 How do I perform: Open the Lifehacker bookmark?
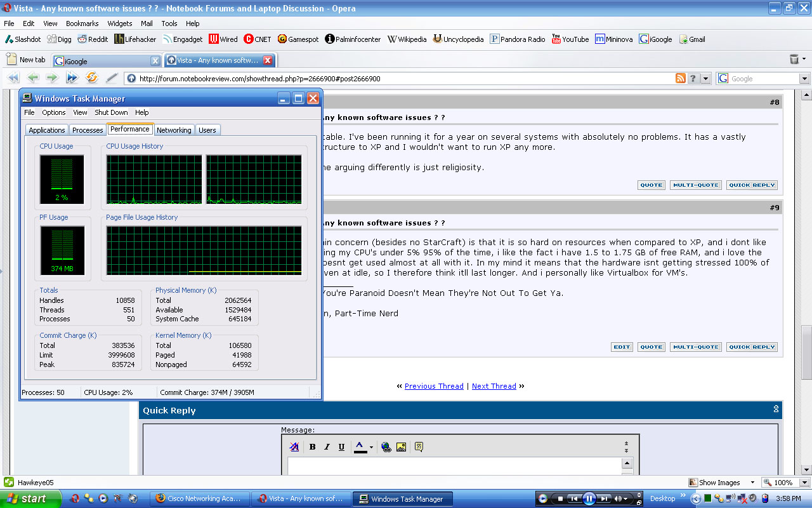pyautogui.click(x=135, y=39)
